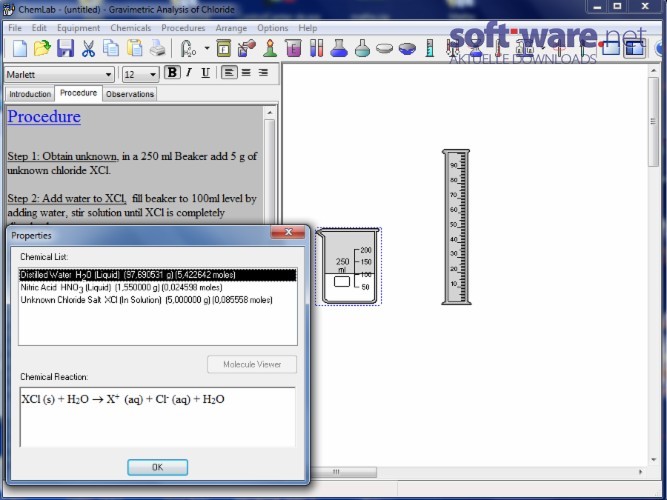Align text to the left
Viewport: 667px width, 500px height.
(x=229, y=73)
